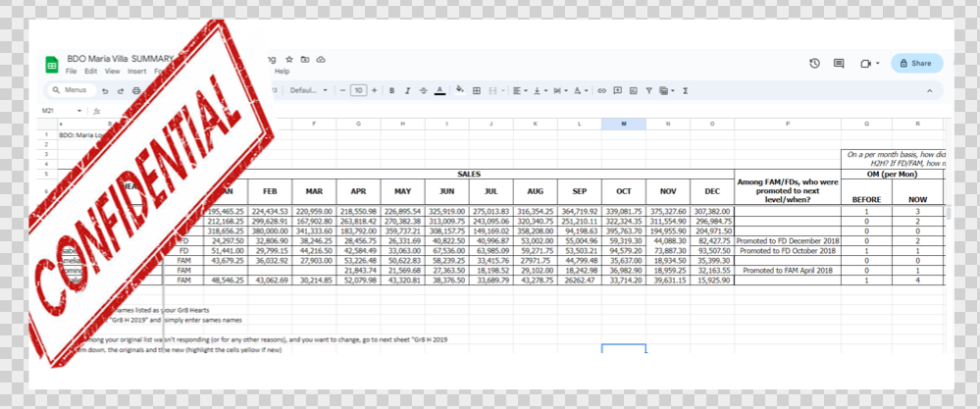Click the document title BDO Maria Villa SUMMARY

[120, 59]
